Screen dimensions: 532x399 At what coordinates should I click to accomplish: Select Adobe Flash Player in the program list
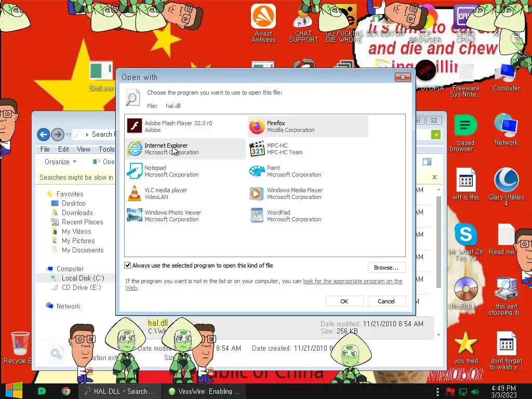click(185, 126)
